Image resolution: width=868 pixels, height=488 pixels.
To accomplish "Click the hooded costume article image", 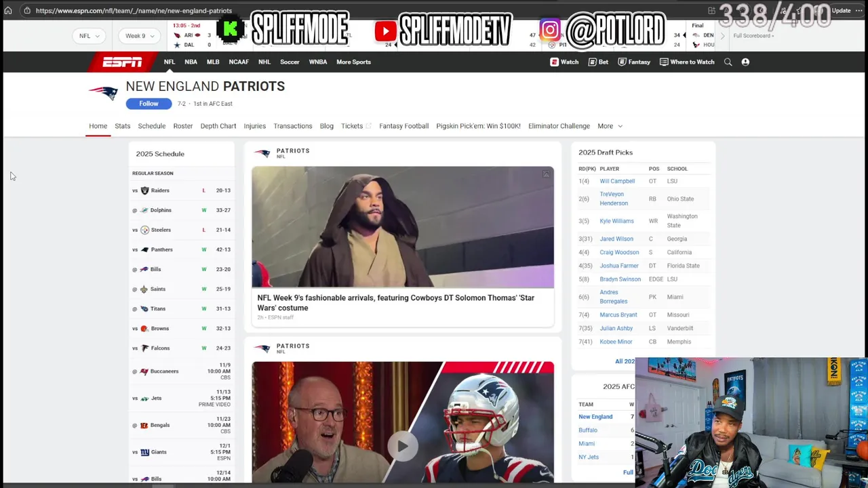I will pos(403,227).
